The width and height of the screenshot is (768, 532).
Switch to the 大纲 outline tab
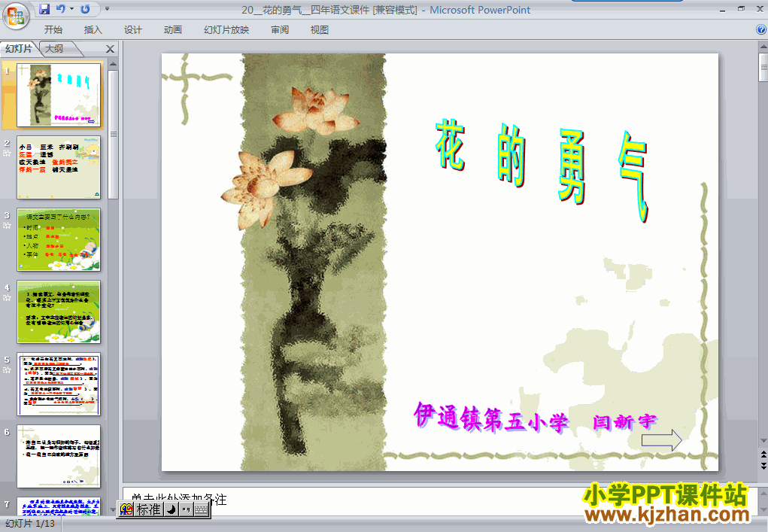coord(54,48)
